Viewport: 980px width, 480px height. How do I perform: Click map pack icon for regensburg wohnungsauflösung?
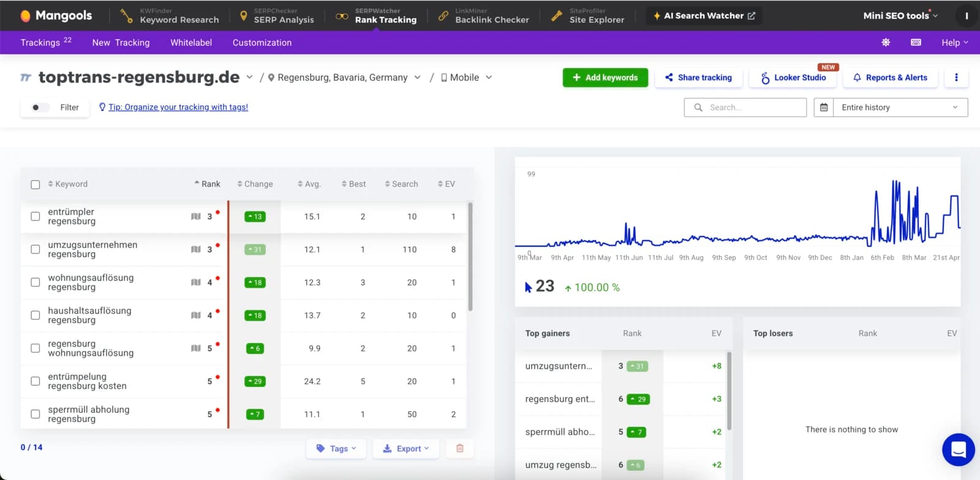[196, 348]
